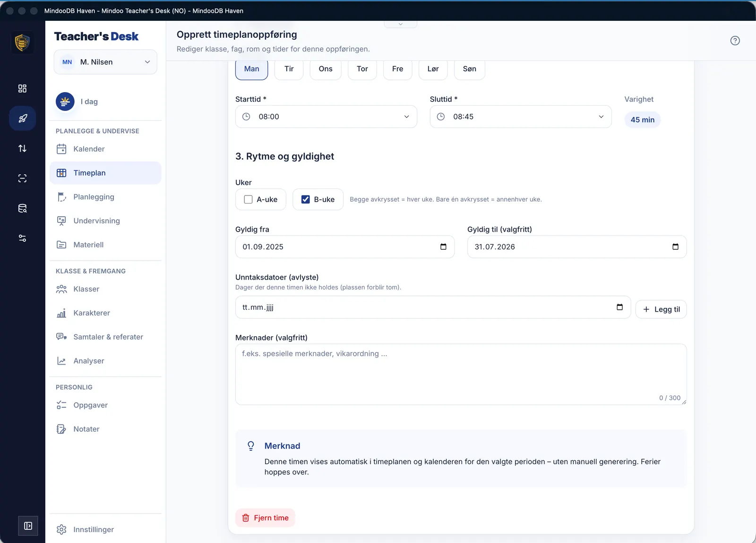Screen dimensions: 756x543
Task: Open the help question mark icon
Action: [x=735, y=41]
